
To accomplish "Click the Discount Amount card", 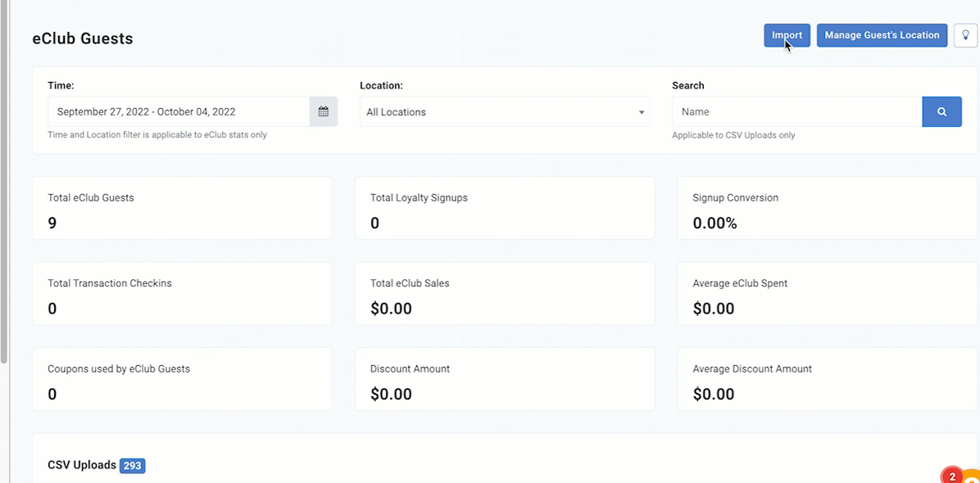I will point(505,379).
